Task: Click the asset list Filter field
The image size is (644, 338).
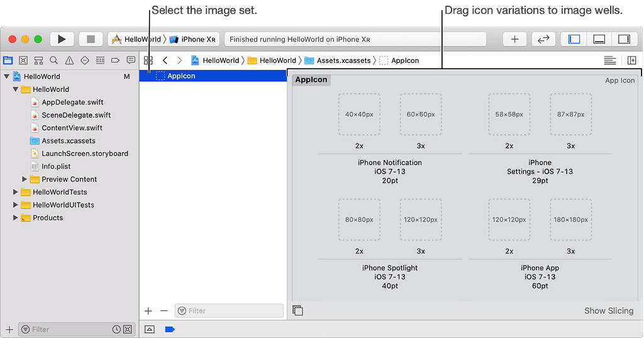Action: pyautogui.click(x=229, y=311)
